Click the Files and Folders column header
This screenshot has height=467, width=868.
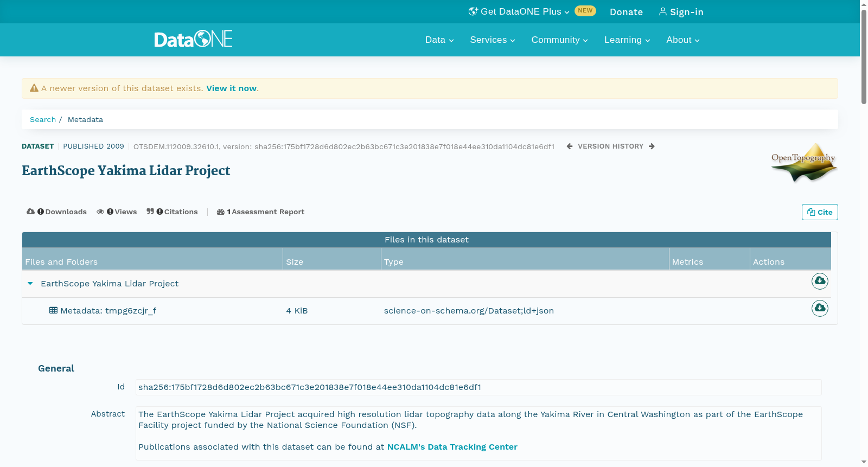point(152,259)
